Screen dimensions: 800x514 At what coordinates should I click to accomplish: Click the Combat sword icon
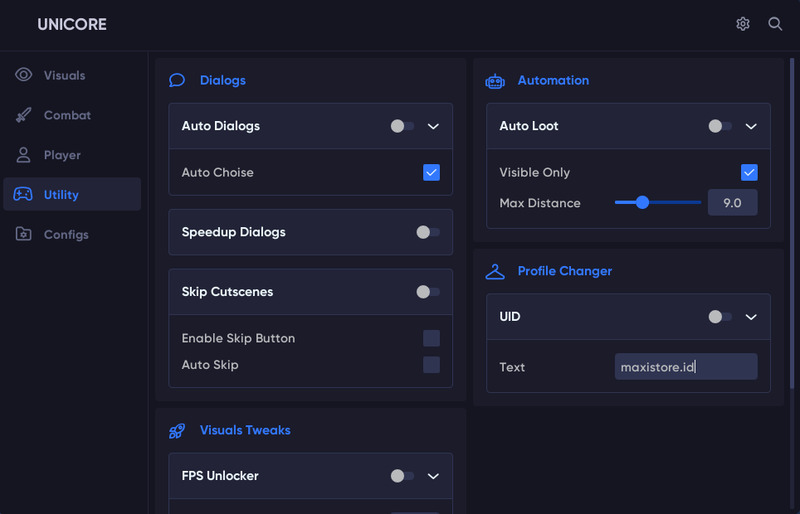tap(23, 115)
